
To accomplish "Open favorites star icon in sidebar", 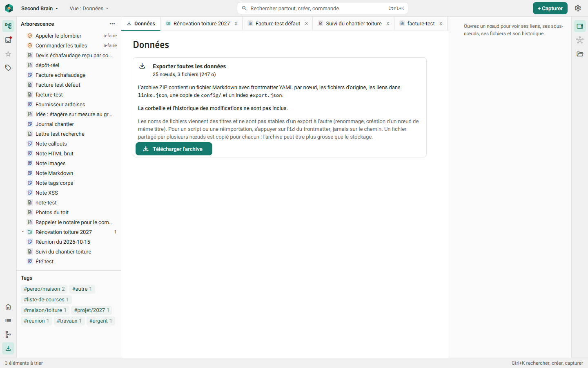I will tap(8, 54).
